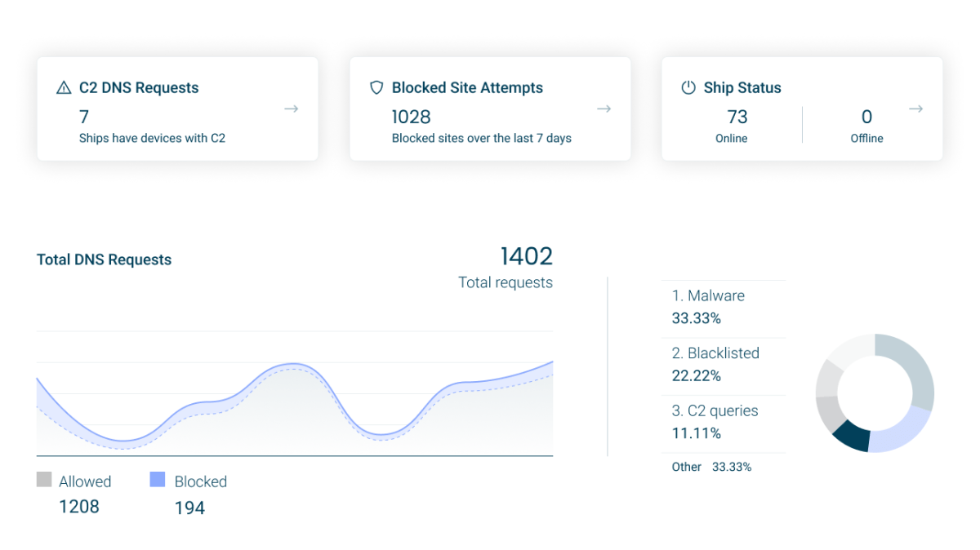The image size is (980, 550).
Task: Select the 2. Blacklisted category row
Action: pyautogui.click(x=724, y=364)
